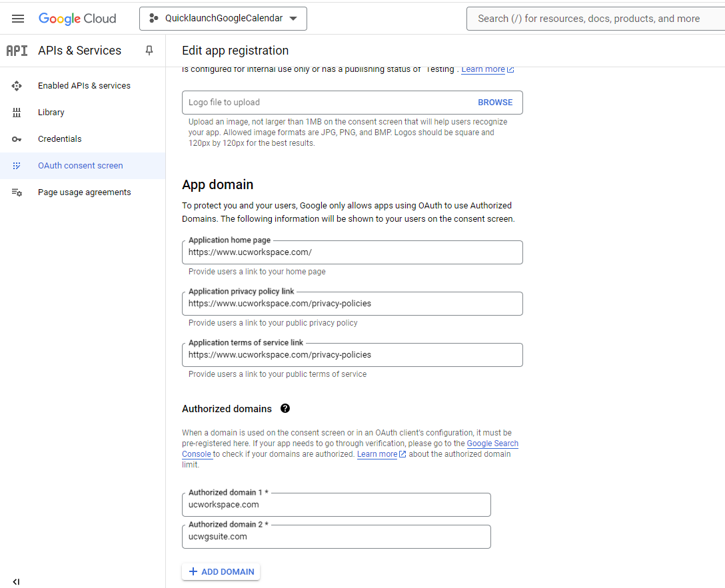Open Enabled APIs & services page
Viewport: 725px width, 588px height.
[x=84, y=85]
